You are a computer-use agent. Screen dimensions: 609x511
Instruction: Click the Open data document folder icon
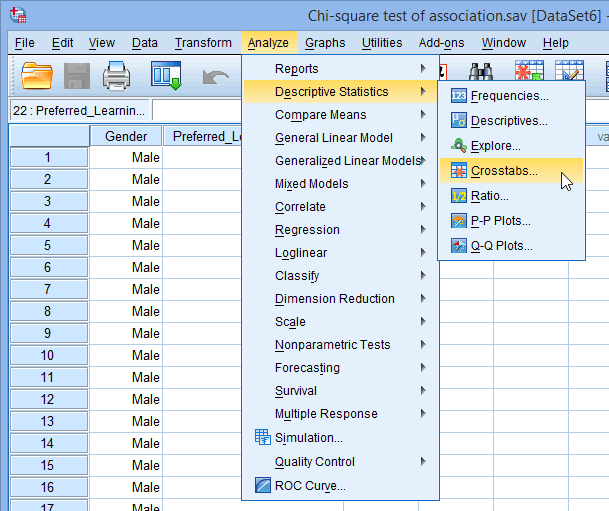[37, 76]
